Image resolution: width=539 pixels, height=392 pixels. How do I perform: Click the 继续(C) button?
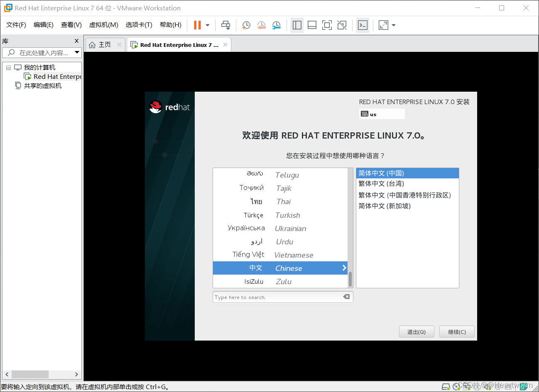(x=457, y=332)
